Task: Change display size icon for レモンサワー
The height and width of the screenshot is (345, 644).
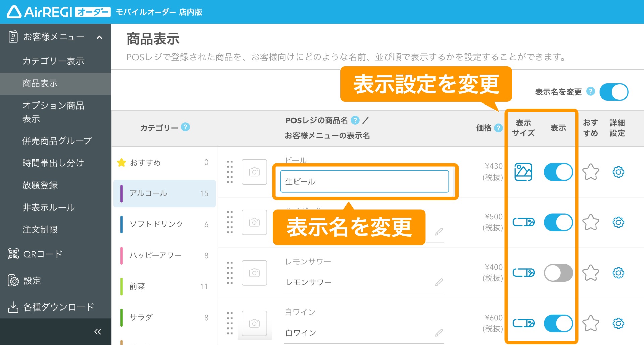Action: pyautogui.click(x=523, y=273)
